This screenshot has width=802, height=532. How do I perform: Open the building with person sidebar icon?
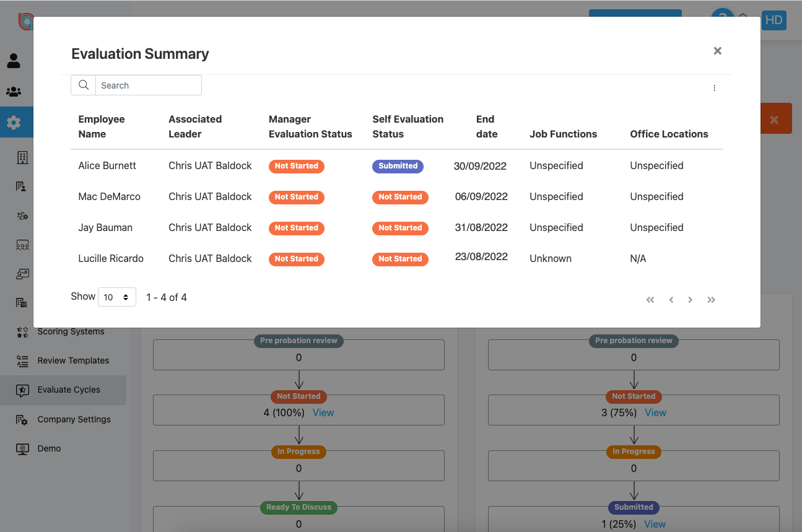click(x=21, y=186)
